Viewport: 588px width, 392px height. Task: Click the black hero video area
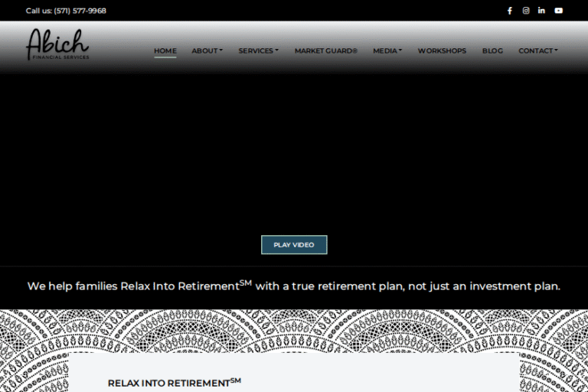point(294,153)
